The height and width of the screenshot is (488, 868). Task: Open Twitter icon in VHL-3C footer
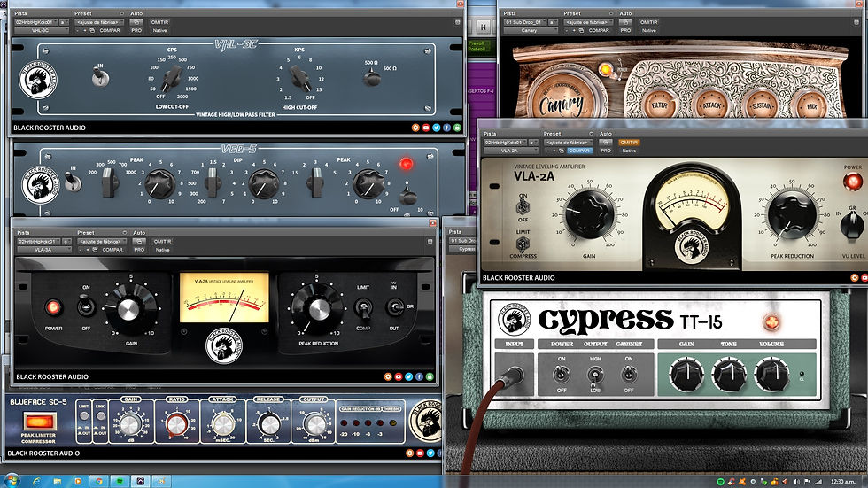click(x=436, y=128)
